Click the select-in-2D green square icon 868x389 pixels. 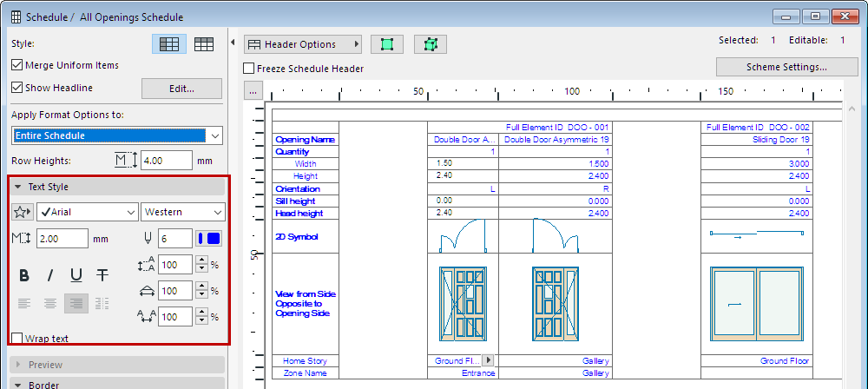click(x=387, y=44)
